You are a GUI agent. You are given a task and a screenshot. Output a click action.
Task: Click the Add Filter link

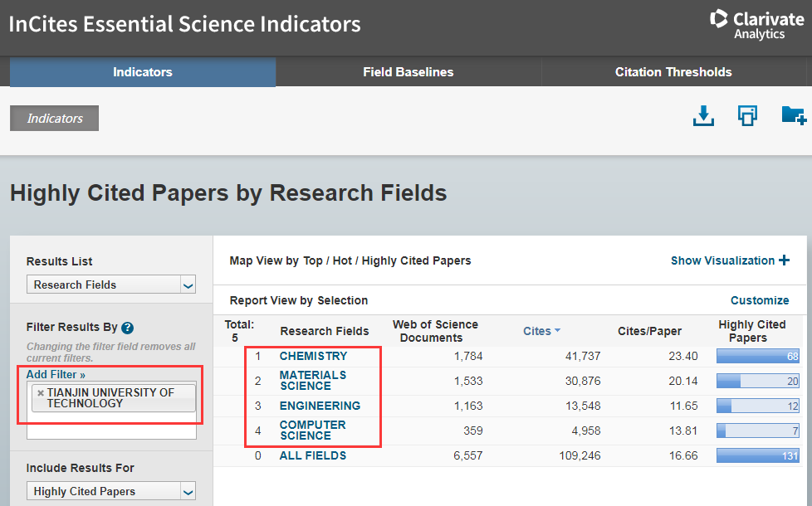tap(56, 374)
